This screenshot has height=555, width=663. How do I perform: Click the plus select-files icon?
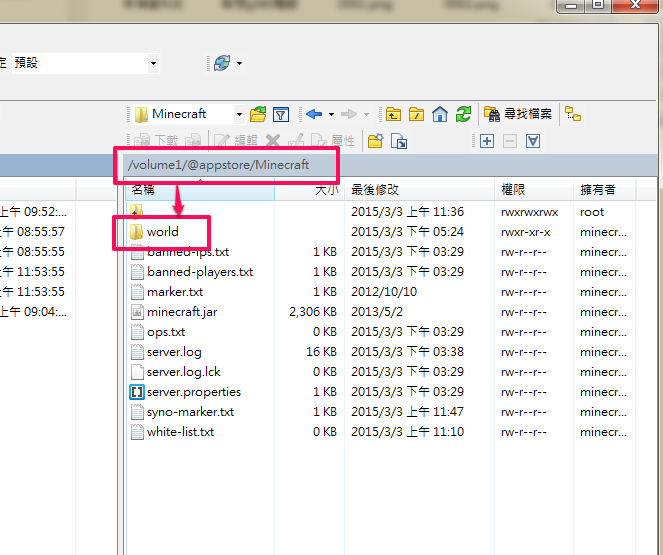487,141
